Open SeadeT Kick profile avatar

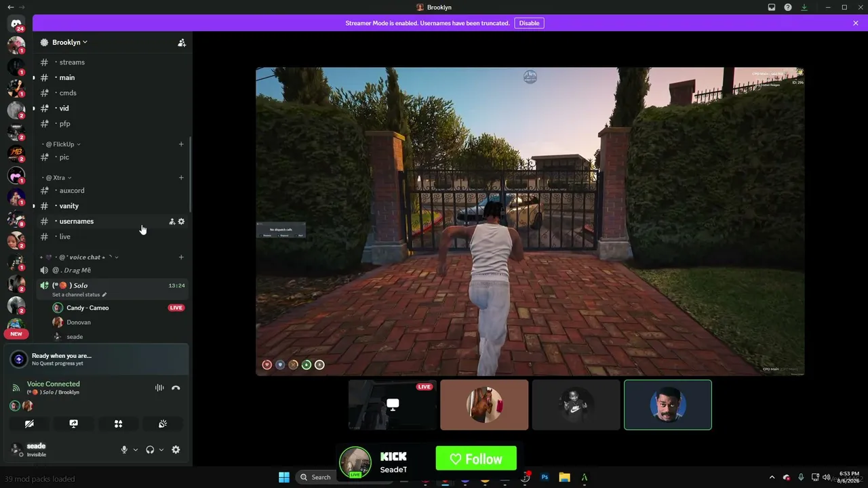pyautogui.click(x=355, y=462)
